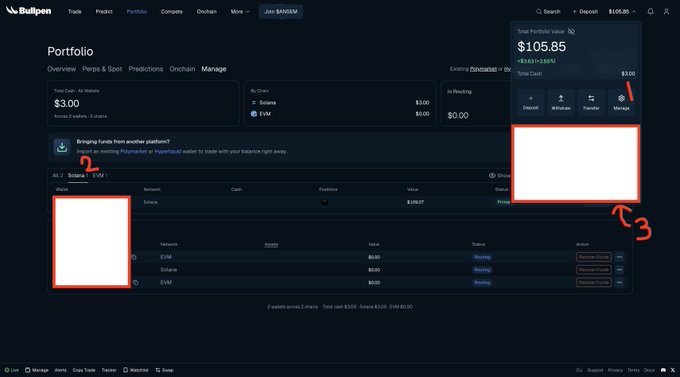The width and height of the screenshot is (680, 377).
Task: Open Alerts in the bottom bar
Action: 60,370
